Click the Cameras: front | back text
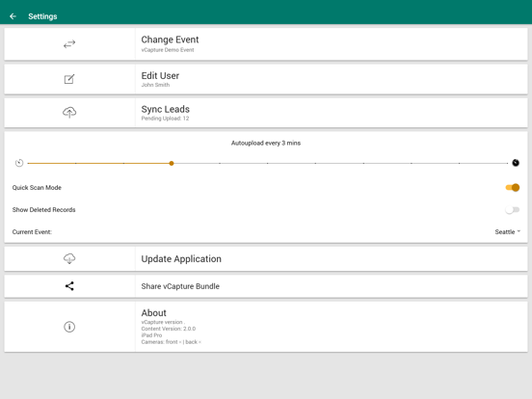Screen dimensions: 532x399 [x=171, y=342]
